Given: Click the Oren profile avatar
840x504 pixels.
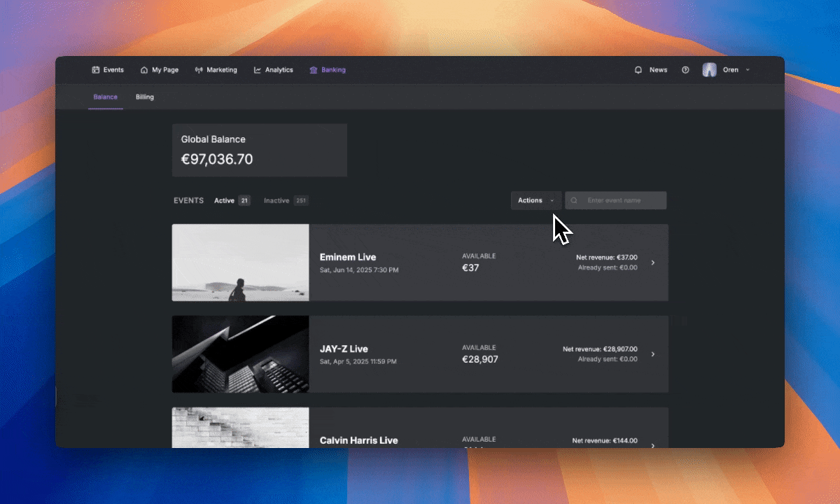Looking at the screenshot, I should (x=709, y=70).
